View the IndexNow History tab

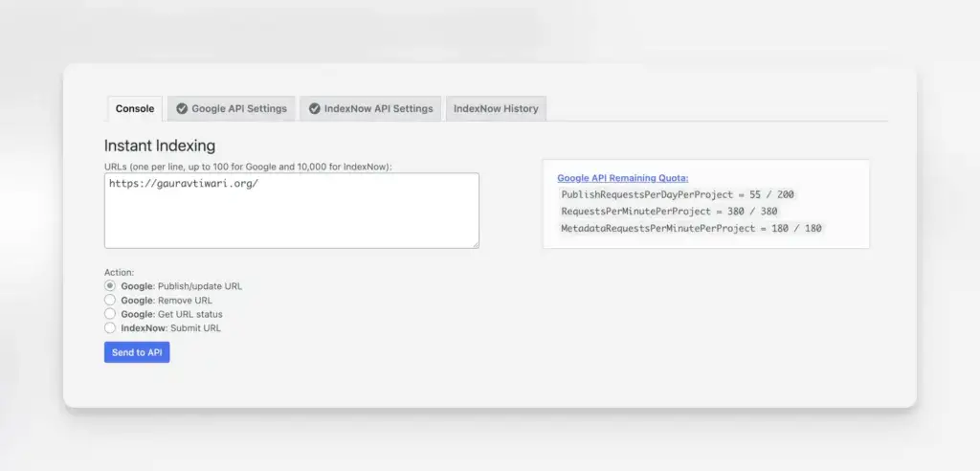coord(496,109)
